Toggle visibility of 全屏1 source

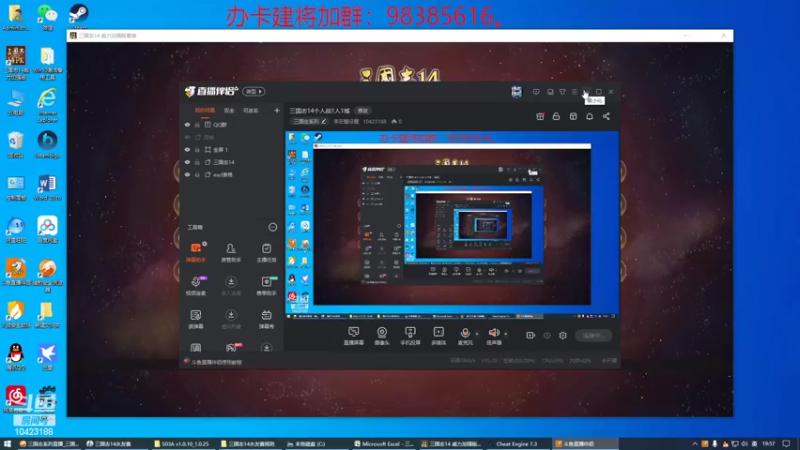pos(187,149)
